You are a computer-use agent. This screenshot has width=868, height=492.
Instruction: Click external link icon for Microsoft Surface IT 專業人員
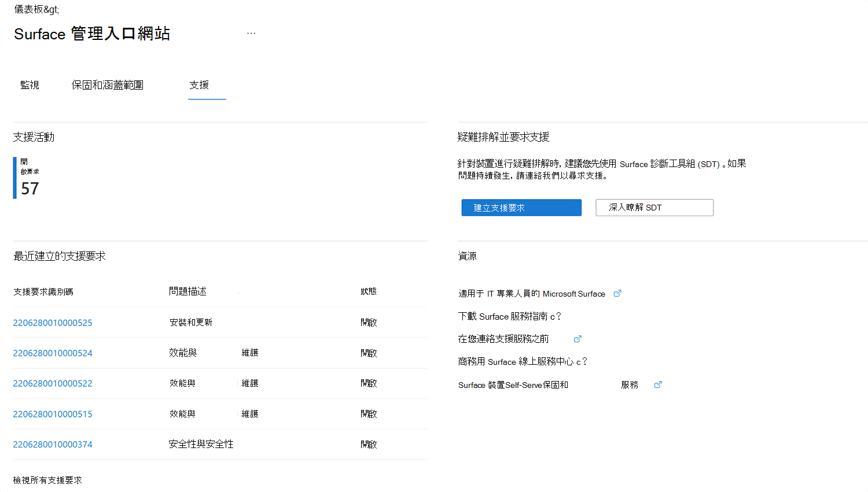[x=617, y=293]
